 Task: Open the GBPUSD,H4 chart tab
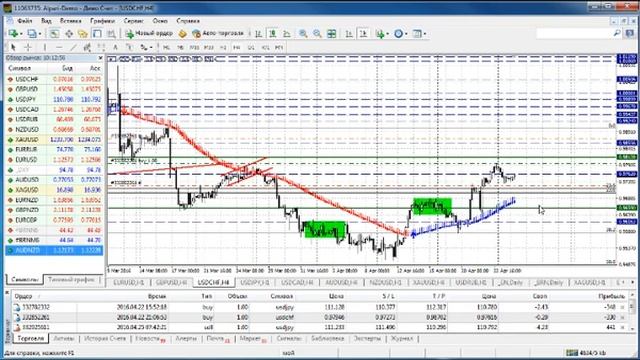click(x=171, y=282)
